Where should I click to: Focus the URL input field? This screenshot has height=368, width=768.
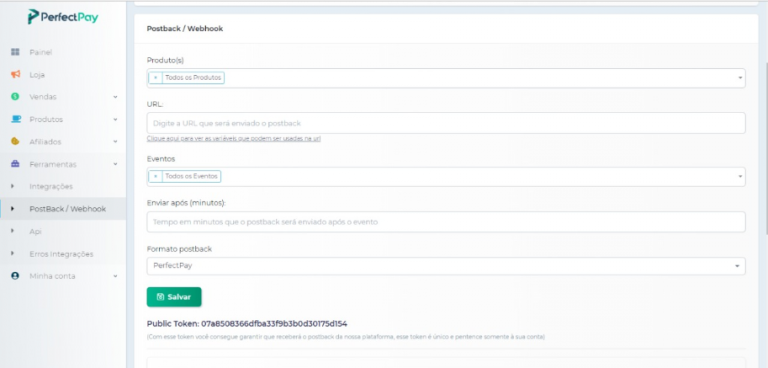446,123
